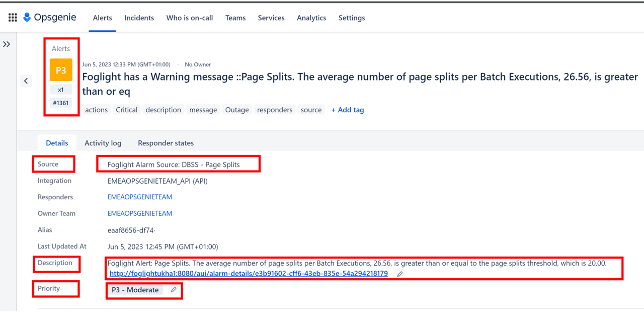The image size is (644, 330).
Task: Open the Alerts menu item
Action: 102,18
